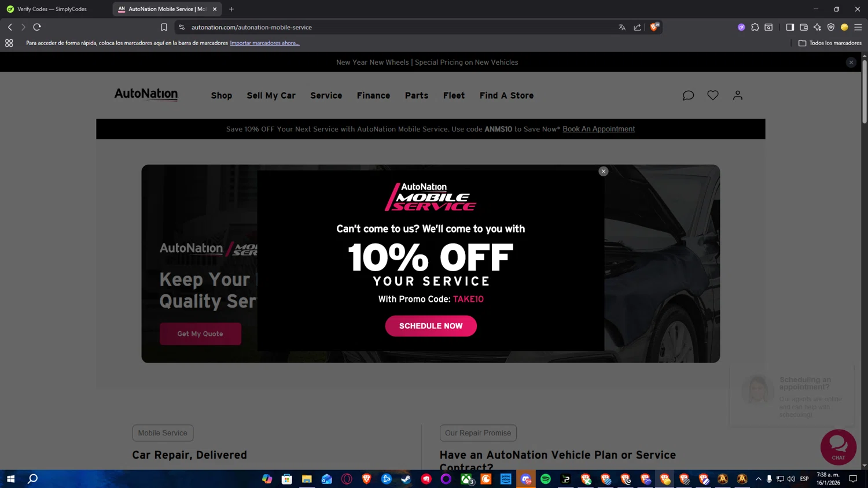Open the Extensions puzzle icon
868x488 pixels.
(x=755, y=27)
